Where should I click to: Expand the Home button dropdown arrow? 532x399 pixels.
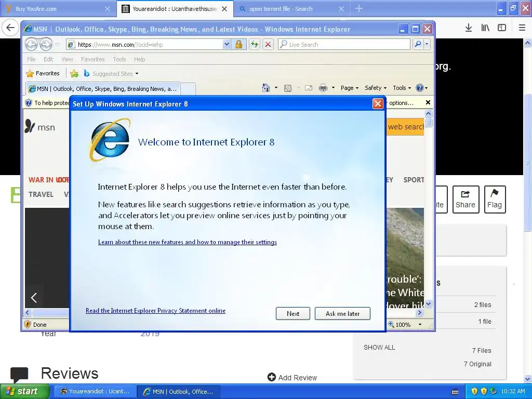coord(276,88)
